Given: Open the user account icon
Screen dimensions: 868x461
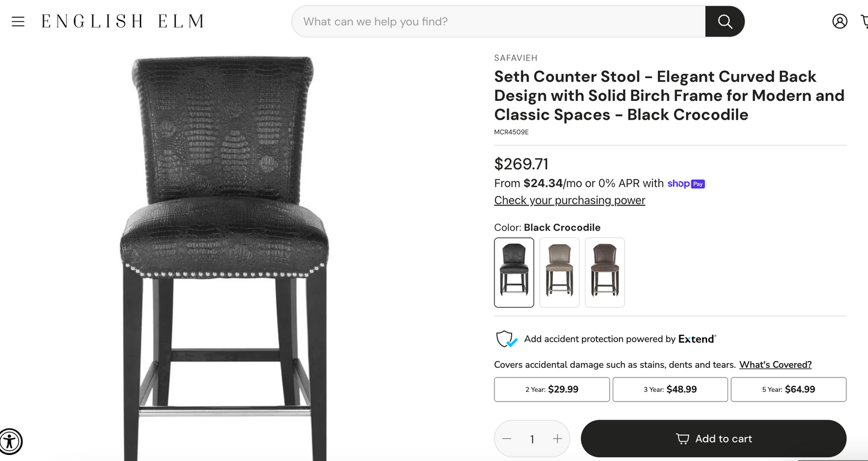Looking at the screenshot, I should point(839,22).
